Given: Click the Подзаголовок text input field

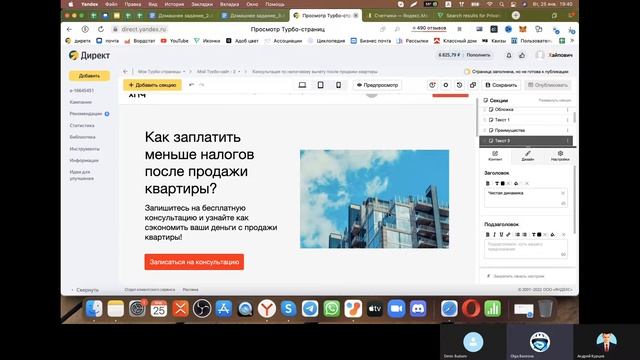Looking at the screenshot, I should tap(526, 249).
